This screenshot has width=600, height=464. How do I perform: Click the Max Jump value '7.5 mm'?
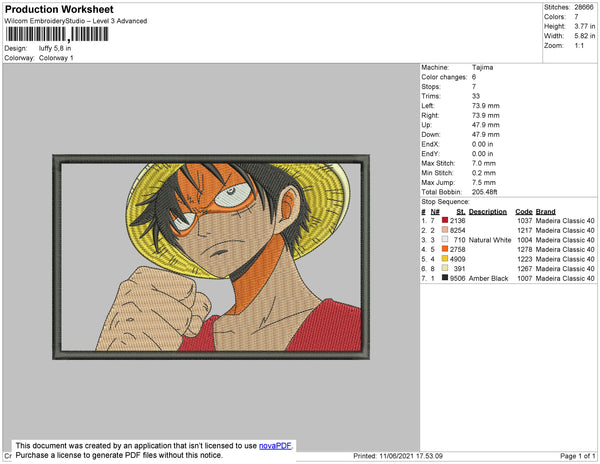(483, 182)
